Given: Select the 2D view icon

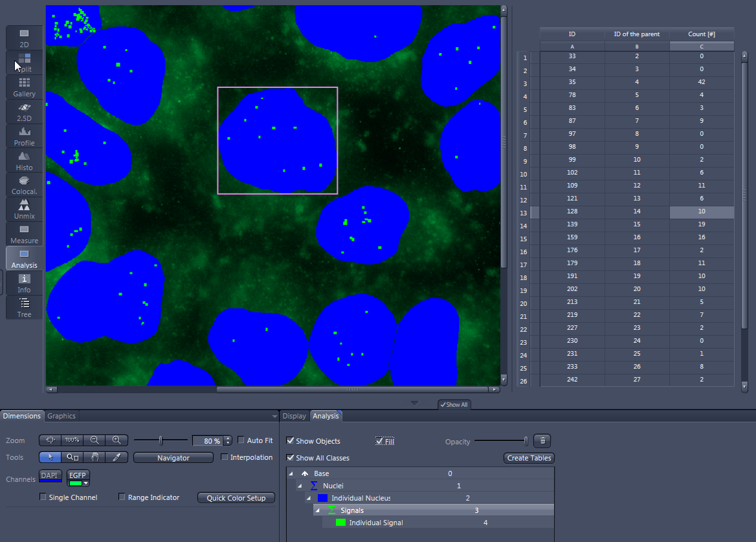Looking at the screenshot, I should [24, 37].
